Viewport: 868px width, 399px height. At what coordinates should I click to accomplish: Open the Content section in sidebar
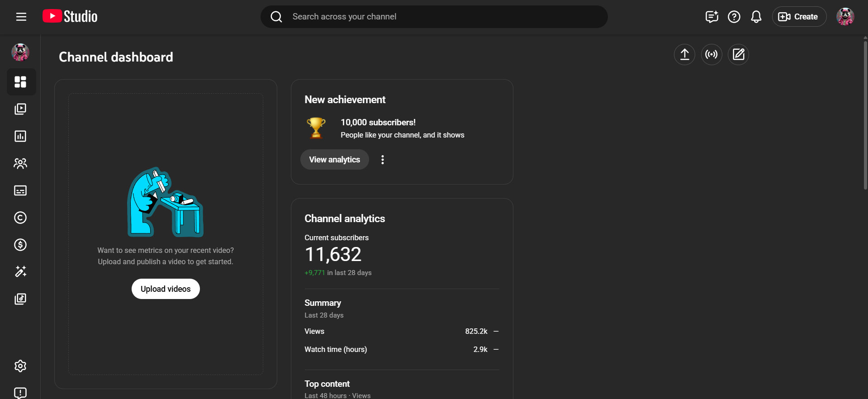pyautogui.click(x=20, y=109)
